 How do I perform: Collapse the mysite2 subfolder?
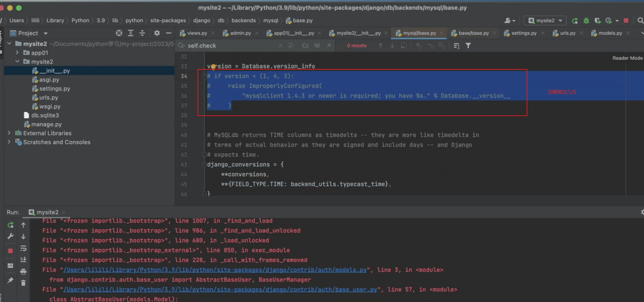(17, 61)
